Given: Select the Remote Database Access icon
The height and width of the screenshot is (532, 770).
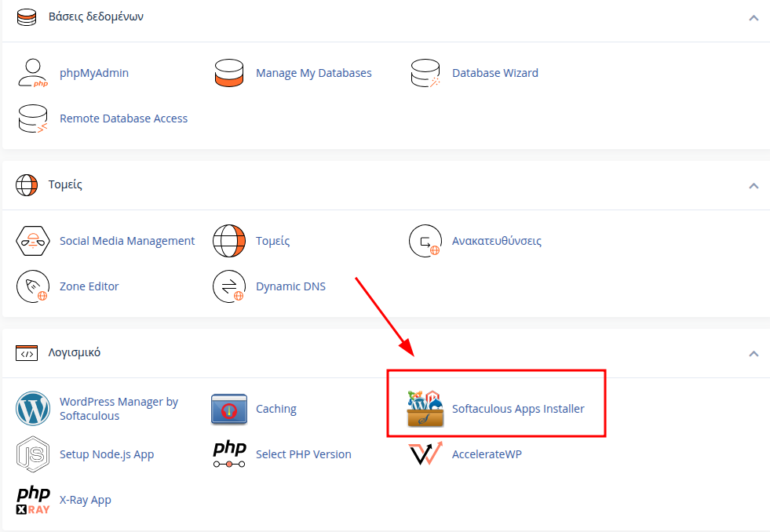Looking at the screenshot, I should 33,118.
